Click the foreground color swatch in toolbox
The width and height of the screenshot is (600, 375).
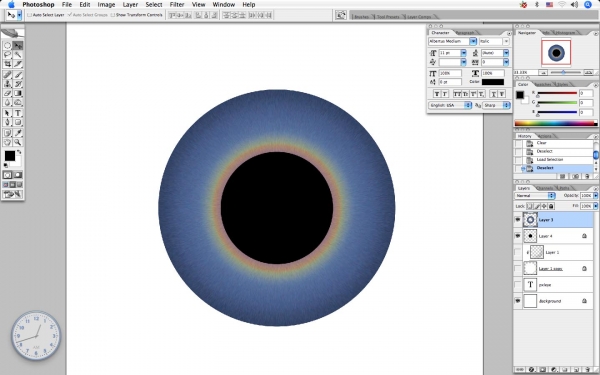tap(10, 155)
